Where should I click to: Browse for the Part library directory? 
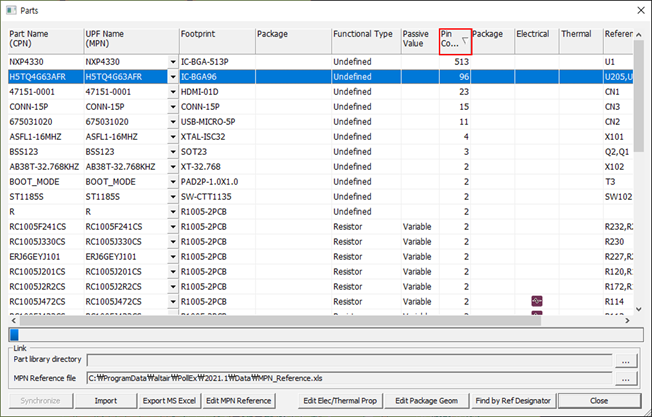626,360
